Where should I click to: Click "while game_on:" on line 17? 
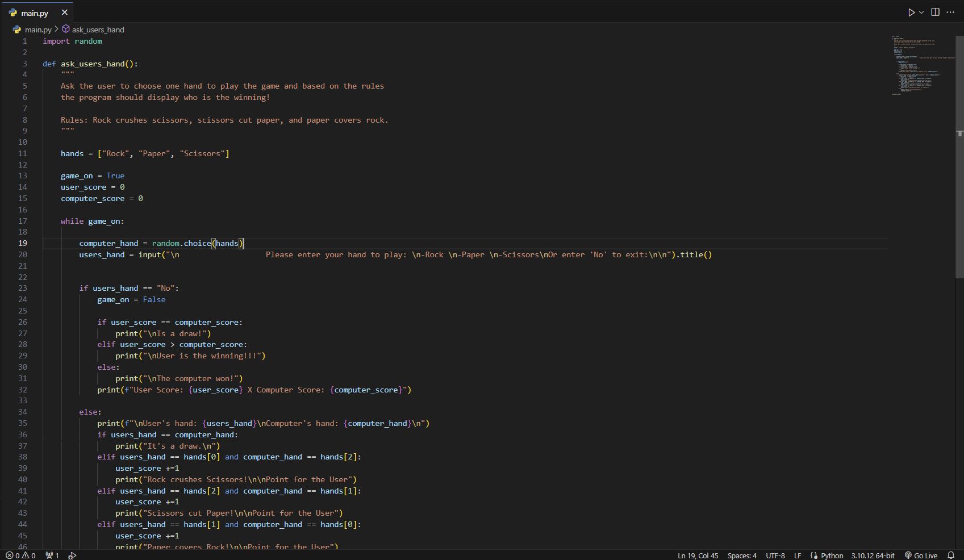93,221
